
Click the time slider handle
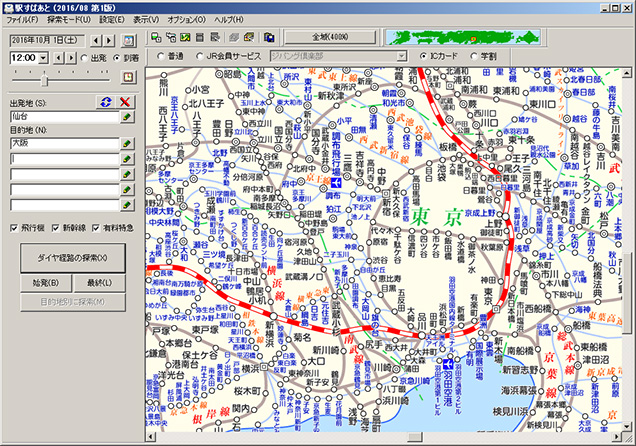[x=44, y=80]
